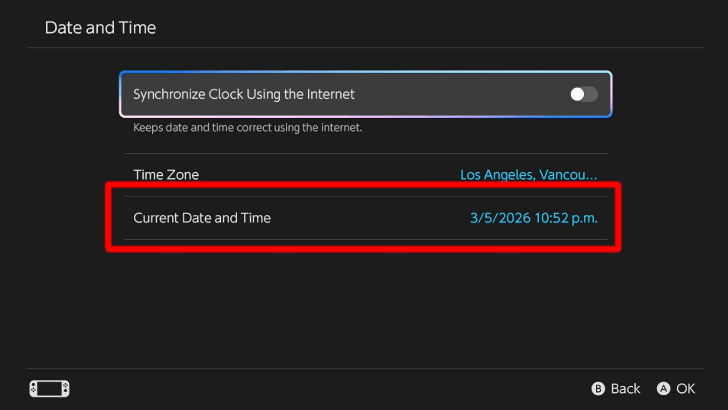Click the white knob of the sync switch
The height and width of the screenshot is (410, 728).
pos(578,94)
